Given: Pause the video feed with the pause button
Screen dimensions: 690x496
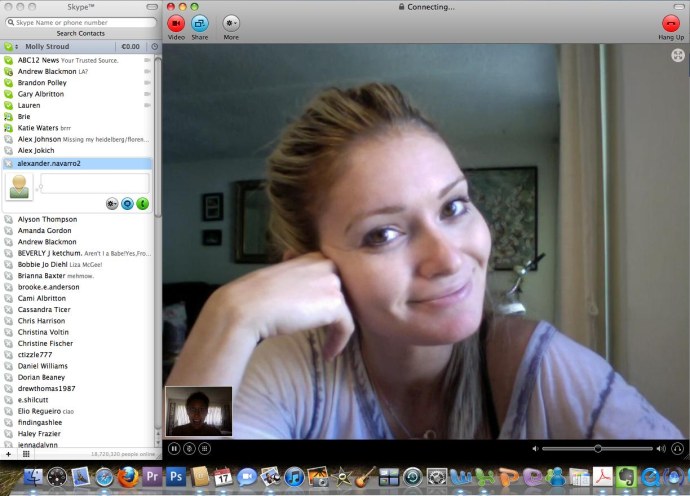Looking at the screenshot, I should coord(174,448).
